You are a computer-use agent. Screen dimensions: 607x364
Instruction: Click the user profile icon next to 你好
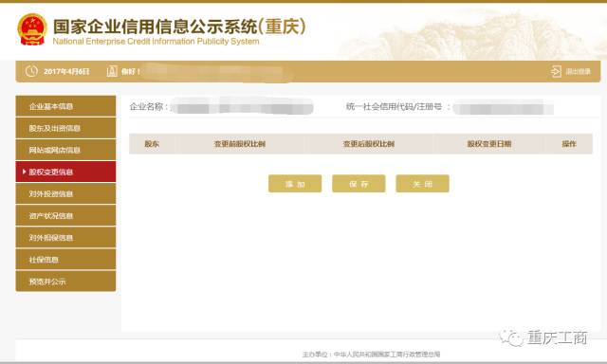tap(112, 71)
